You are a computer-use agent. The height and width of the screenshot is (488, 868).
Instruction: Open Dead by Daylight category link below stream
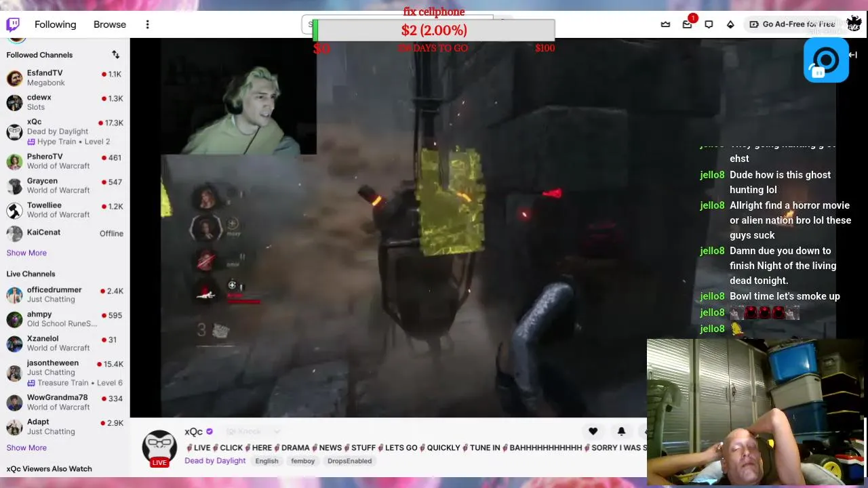(x=215, y=461)
